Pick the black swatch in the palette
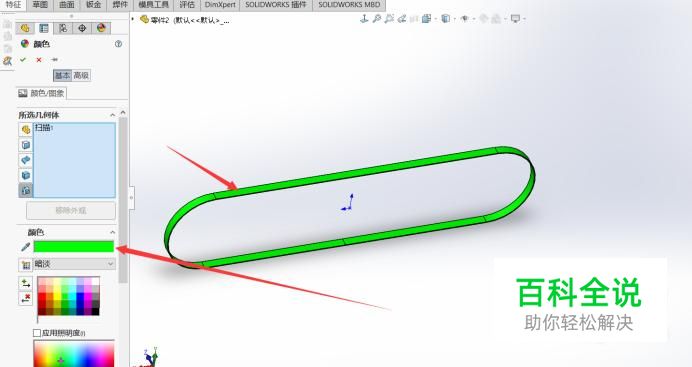Screen dimensions: 692x367 click(95, 311)
